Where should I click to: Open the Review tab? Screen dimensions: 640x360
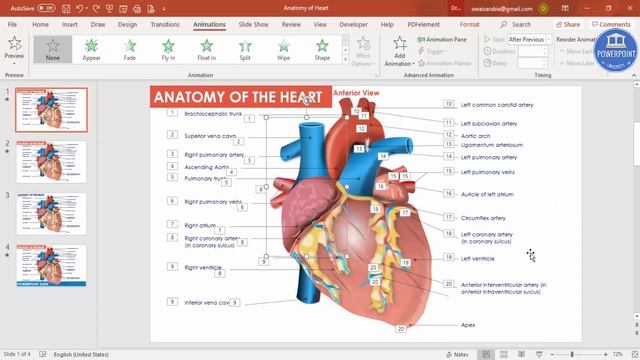coord(291,24)
